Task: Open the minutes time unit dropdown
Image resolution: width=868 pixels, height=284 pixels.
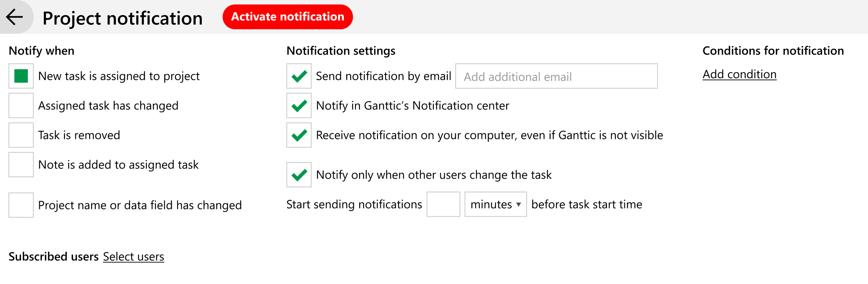Action: coord(495,205)
